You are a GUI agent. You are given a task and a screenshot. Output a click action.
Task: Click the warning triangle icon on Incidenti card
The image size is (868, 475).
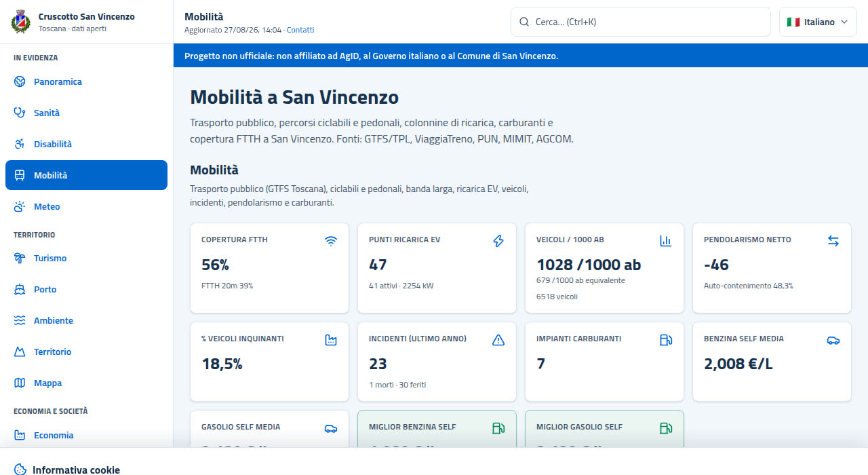498,340
